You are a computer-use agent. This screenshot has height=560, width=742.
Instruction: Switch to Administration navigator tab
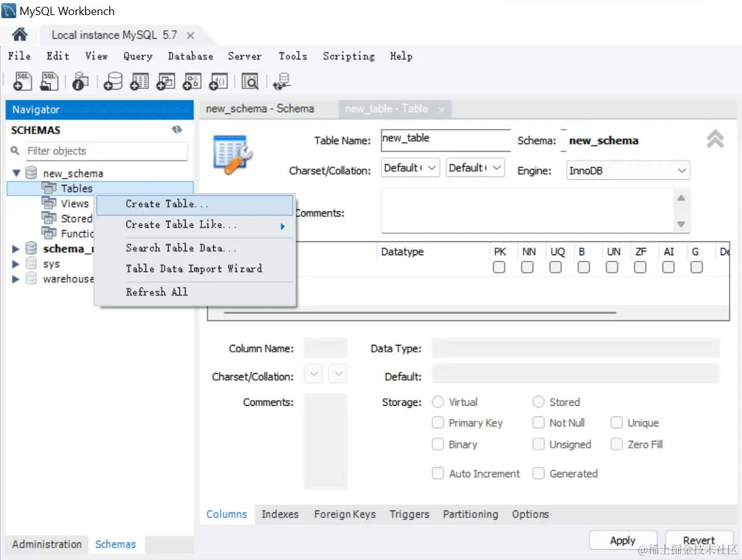point(47,544)
